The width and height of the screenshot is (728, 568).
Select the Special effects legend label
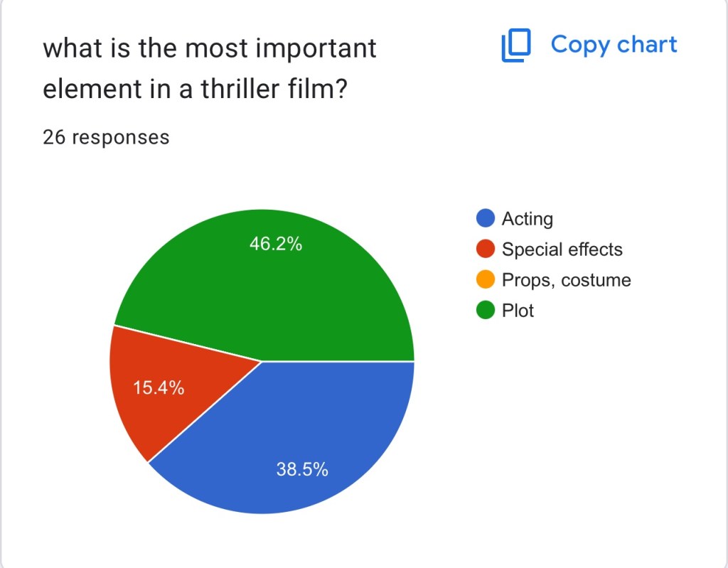(x=562, y=250)
